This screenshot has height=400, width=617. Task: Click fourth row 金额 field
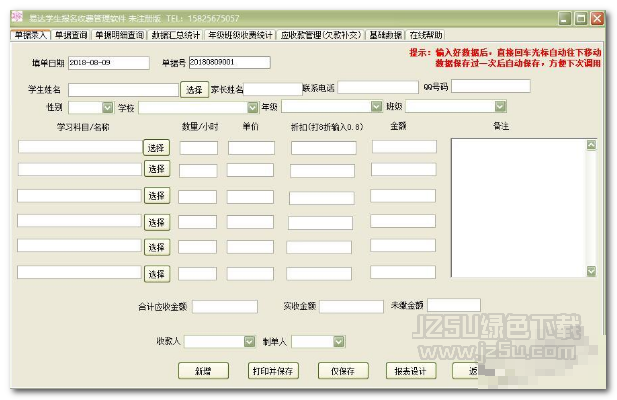(x=403, y=221)
